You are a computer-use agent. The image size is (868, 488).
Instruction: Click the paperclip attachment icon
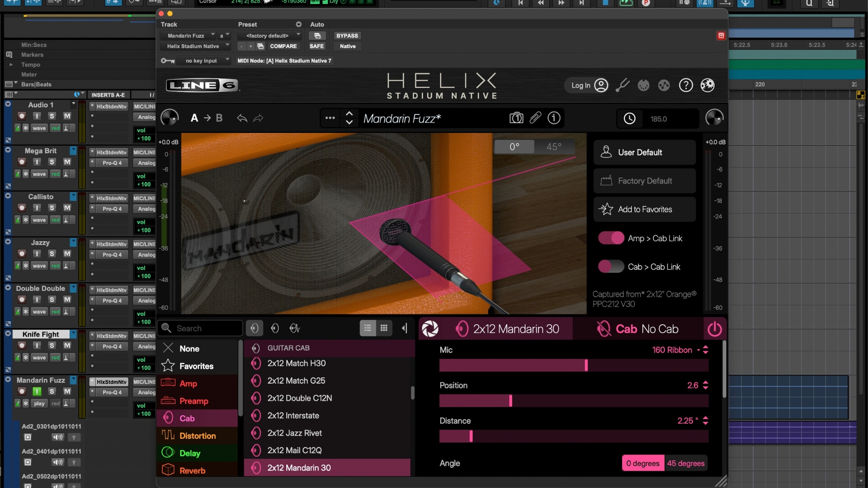[535, 118]
